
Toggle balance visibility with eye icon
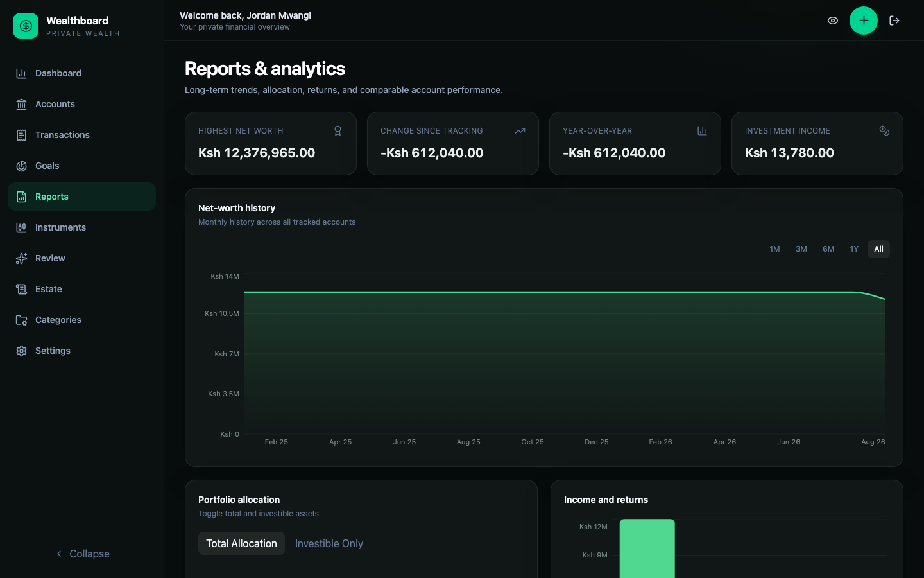pos(833,21)
